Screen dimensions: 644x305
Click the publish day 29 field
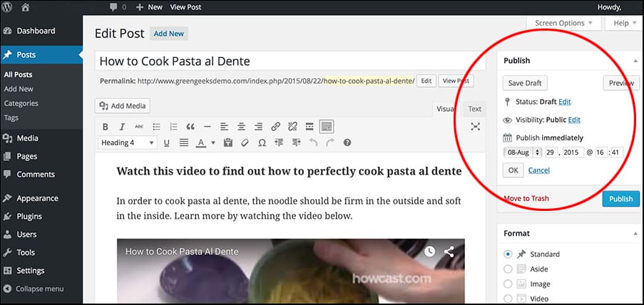(552, 152)
